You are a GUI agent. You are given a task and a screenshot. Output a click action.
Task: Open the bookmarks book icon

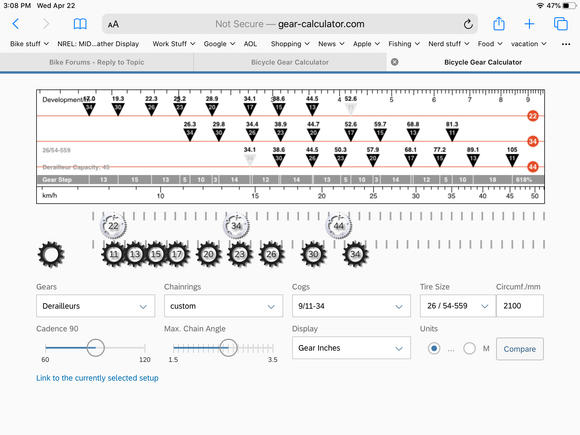(80, 24)
